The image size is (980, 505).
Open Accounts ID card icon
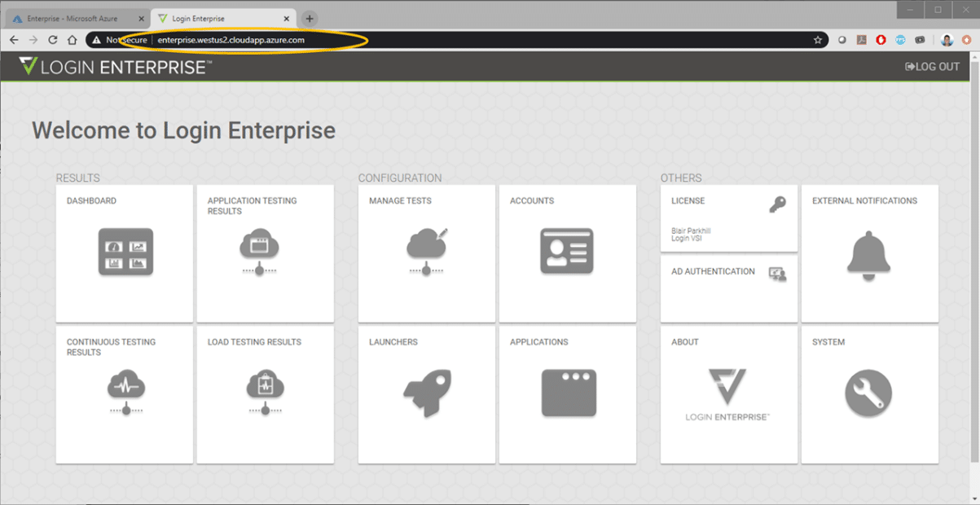point(566,251)
